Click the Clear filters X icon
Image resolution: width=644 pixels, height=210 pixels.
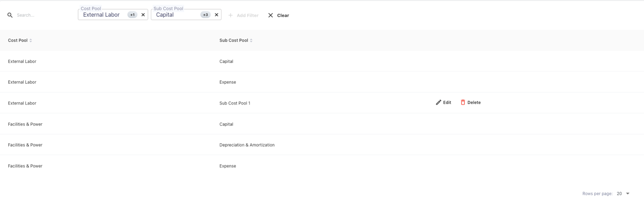tap(270, 15)
